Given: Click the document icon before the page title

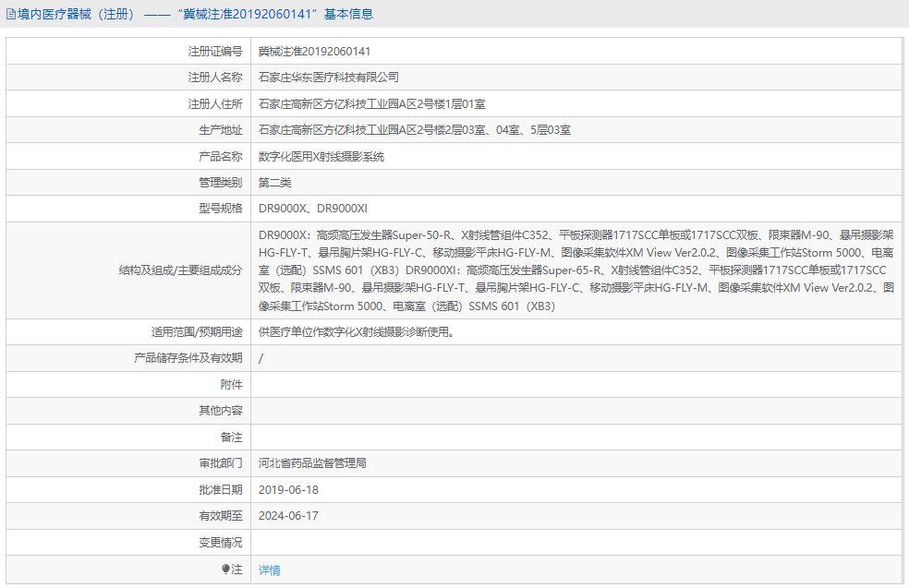Looking at the screenshot, I should 10,13.
